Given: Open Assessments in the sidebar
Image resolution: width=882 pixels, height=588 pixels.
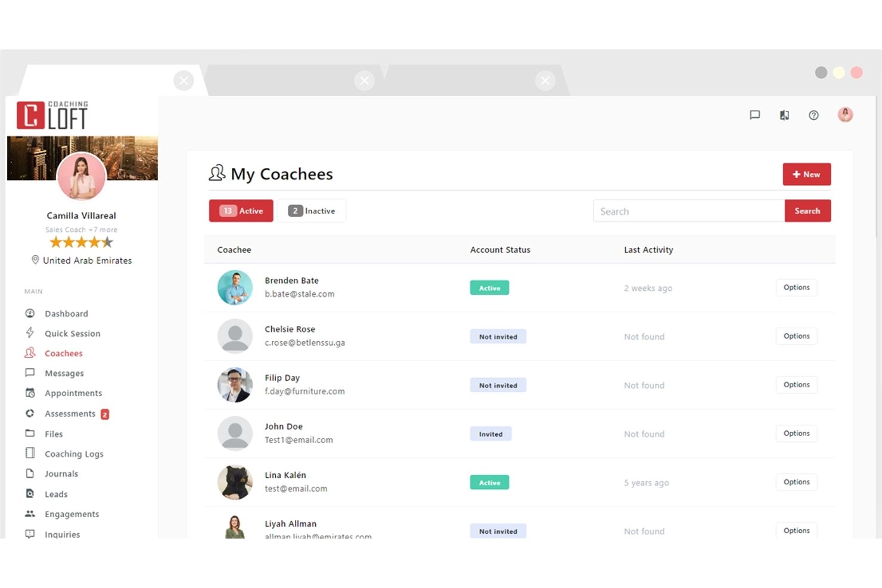Looking at the screenshot, I should [70, 413].
